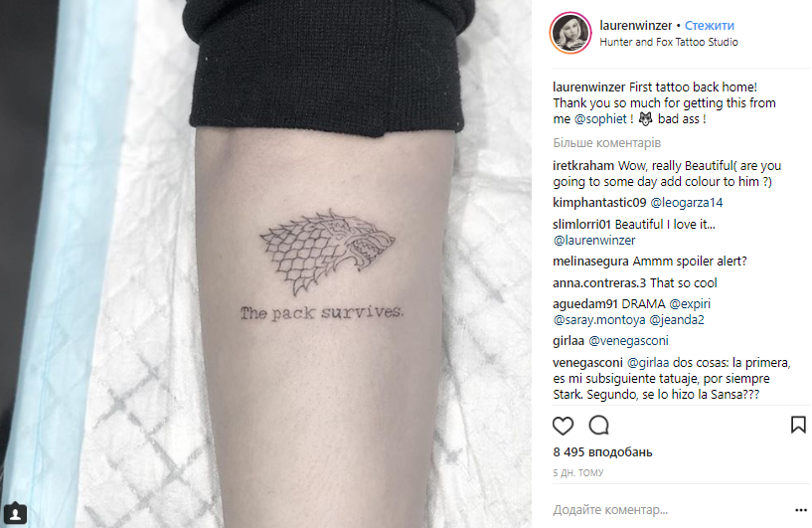The width and height of the screenshot is (812, 528).
Task: Expand Більше коментарів to load comments
Action: click(606, 143)
